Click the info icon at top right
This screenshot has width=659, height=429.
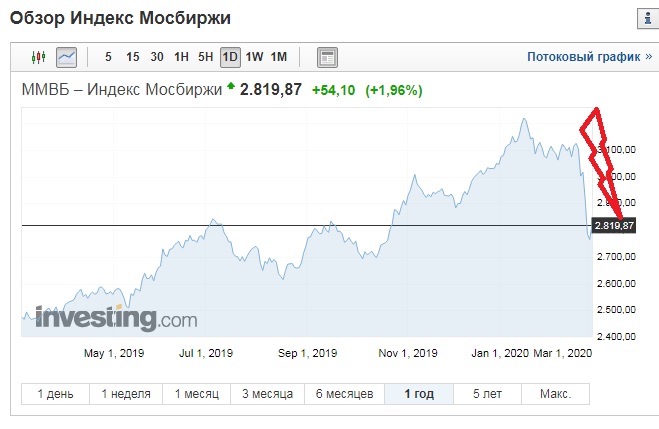pos(643,18)
